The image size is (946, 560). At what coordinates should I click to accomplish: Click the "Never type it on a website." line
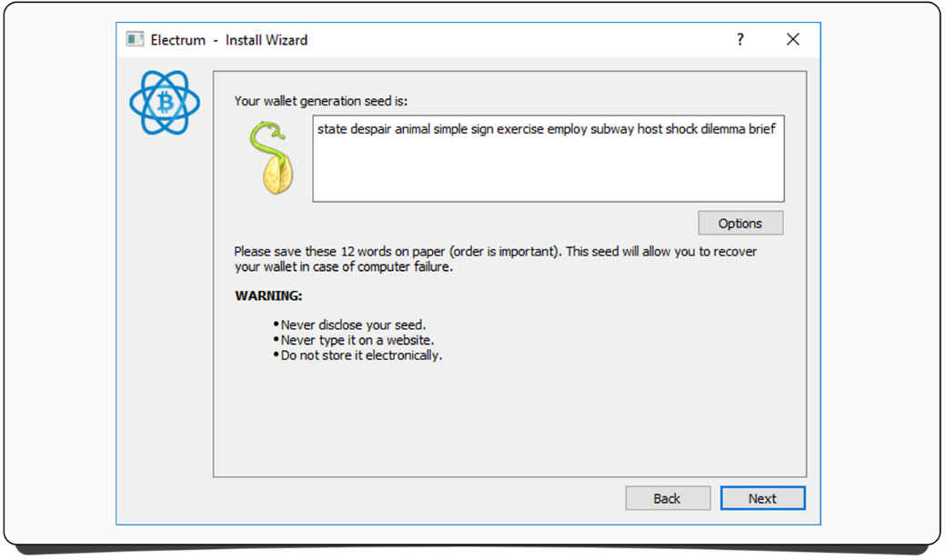pyautogui.click(x=357, y=340)
